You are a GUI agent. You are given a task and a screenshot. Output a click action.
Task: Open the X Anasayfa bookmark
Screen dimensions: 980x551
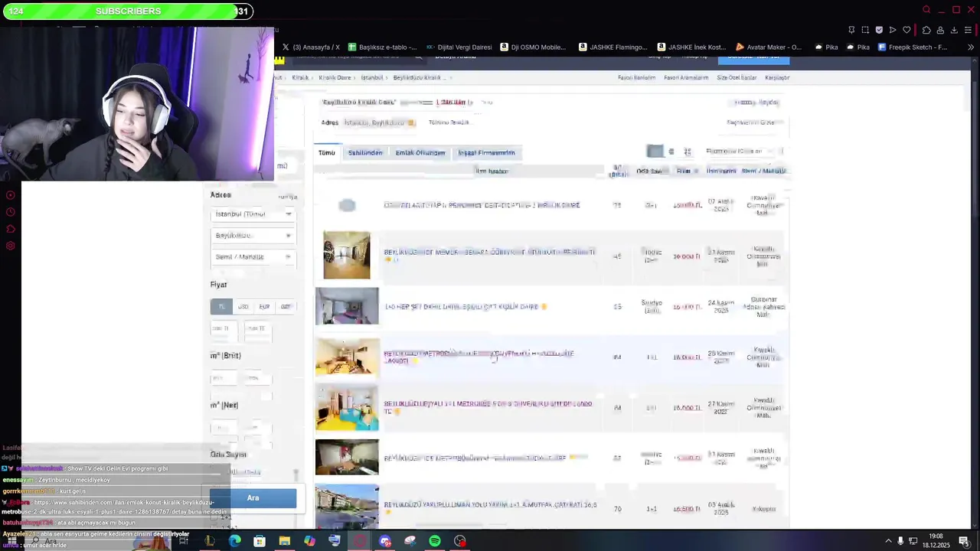[x=311, y=47]
